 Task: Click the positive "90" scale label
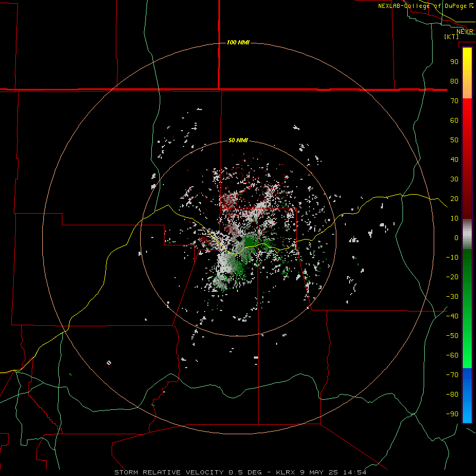[x=454, y=62]
